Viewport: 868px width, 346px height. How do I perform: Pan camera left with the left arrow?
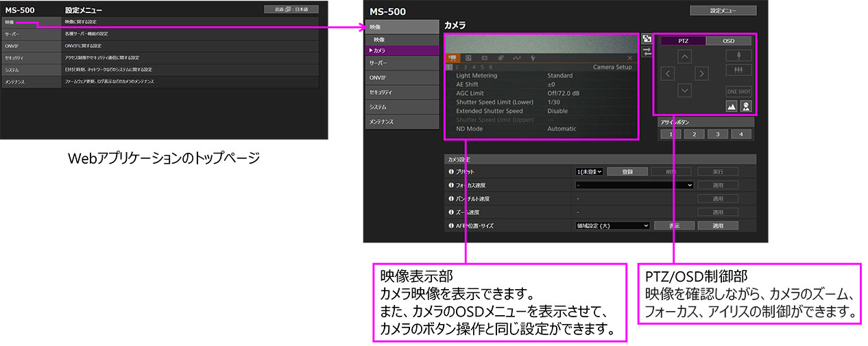click(x=668, y=73)
